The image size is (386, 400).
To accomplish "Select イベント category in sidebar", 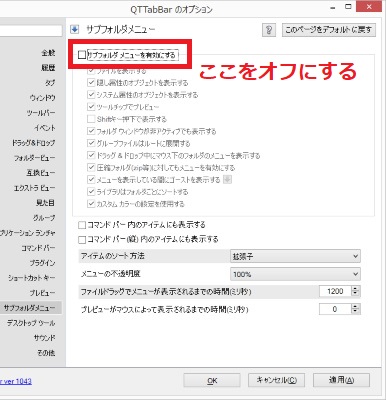I will coord(45,128).
